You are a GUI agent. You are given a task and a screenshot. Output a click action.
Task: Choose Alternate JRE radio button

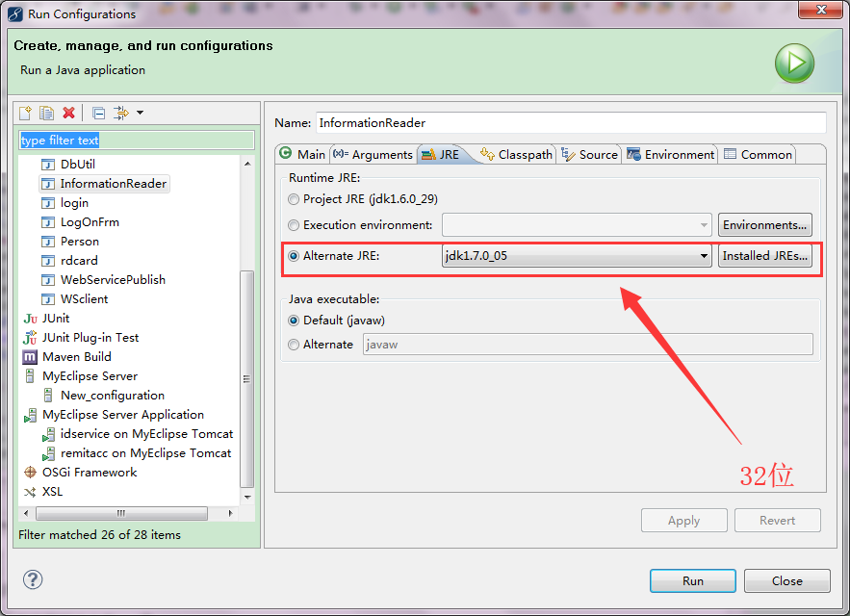[294, 256]
